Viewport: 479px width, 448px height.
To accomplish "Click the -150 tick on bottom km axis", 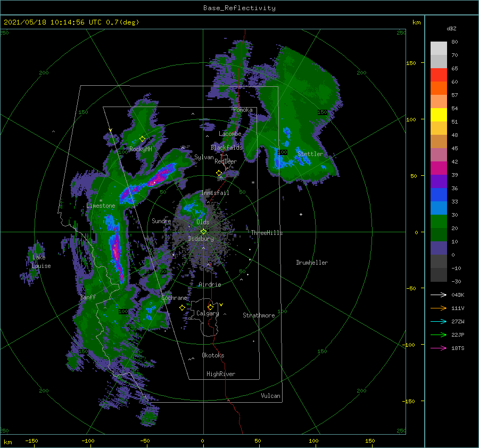I will click(x=31, y=441).
